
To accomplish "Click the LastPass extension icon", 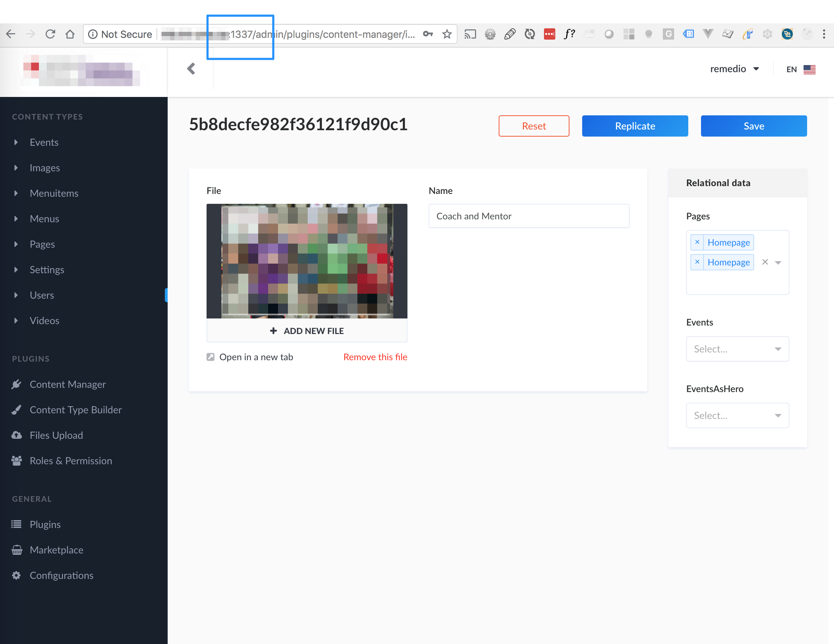I will tap(550, 34).
